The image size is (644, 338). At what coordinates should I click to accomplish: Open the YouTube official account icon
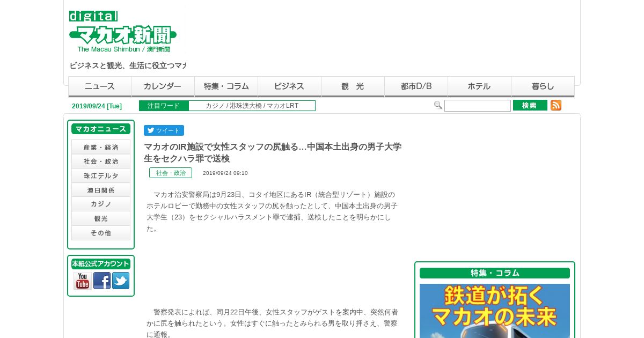pos(83,281)
